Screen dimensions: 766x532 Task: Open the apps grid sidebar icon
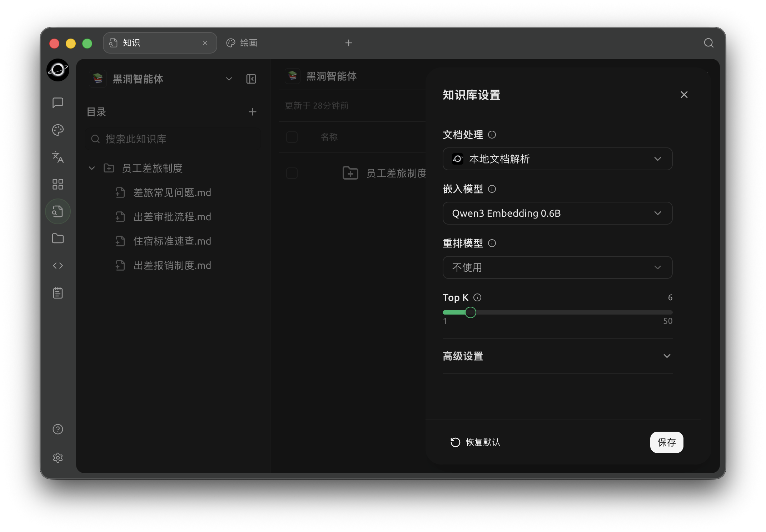click(58, 184)
